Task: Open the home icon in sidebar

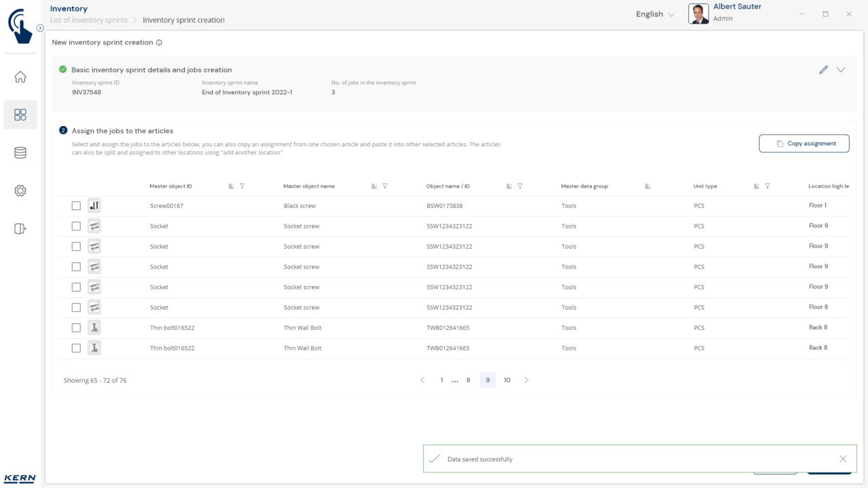Action: pyautogui.click(x=20, y=77)
